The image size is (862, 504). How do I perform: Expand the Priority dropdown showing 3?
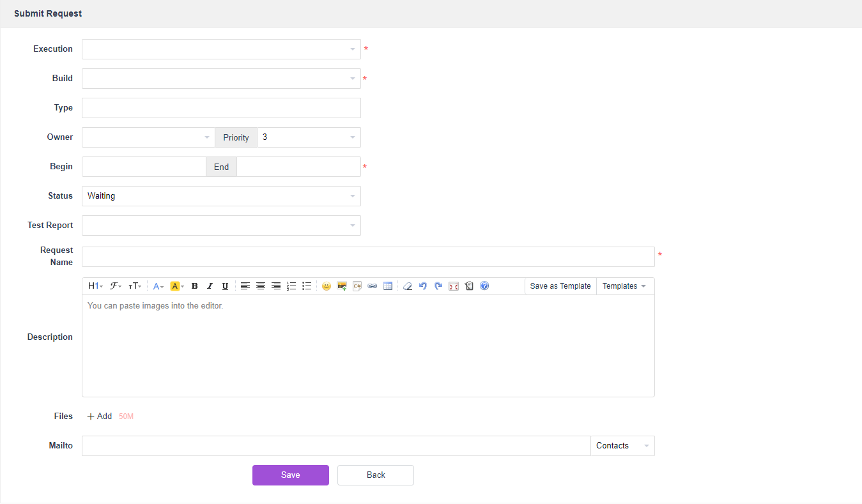pyautogui.click(x=309, y=137)
